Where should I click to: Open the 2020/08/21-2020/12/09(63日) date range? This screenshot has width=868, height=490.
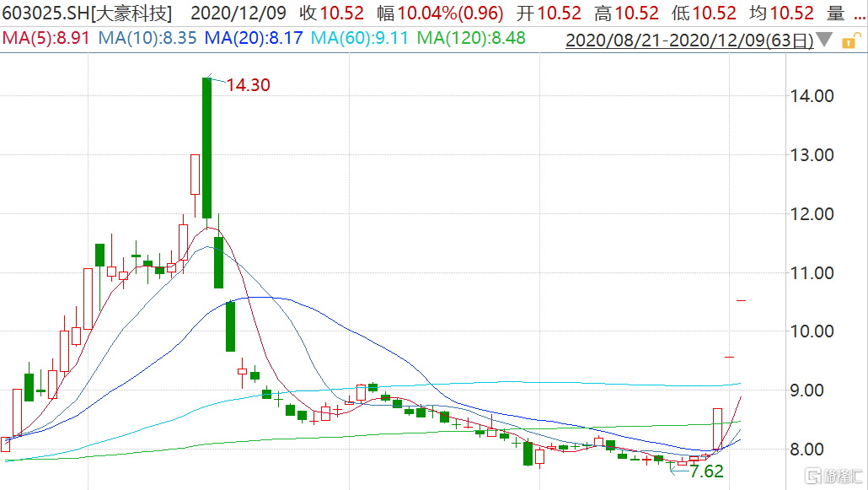pos(689,40)
